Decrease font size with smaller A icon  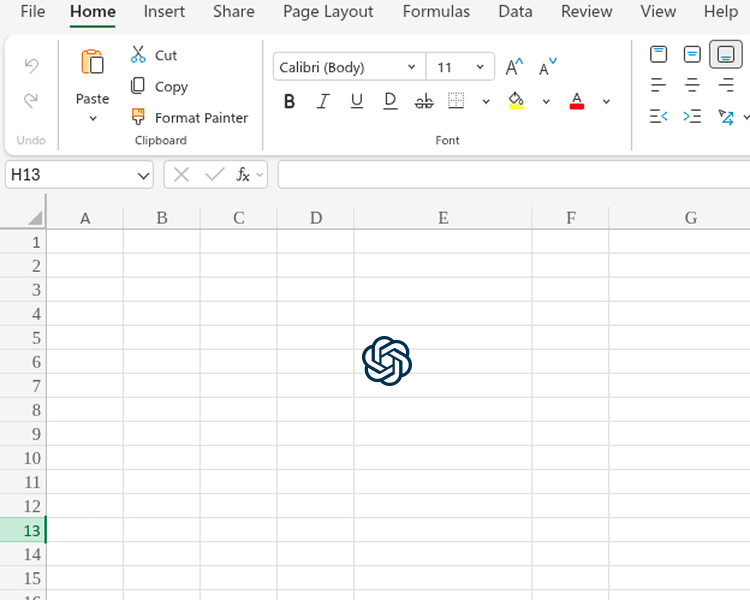coord(548,67)
